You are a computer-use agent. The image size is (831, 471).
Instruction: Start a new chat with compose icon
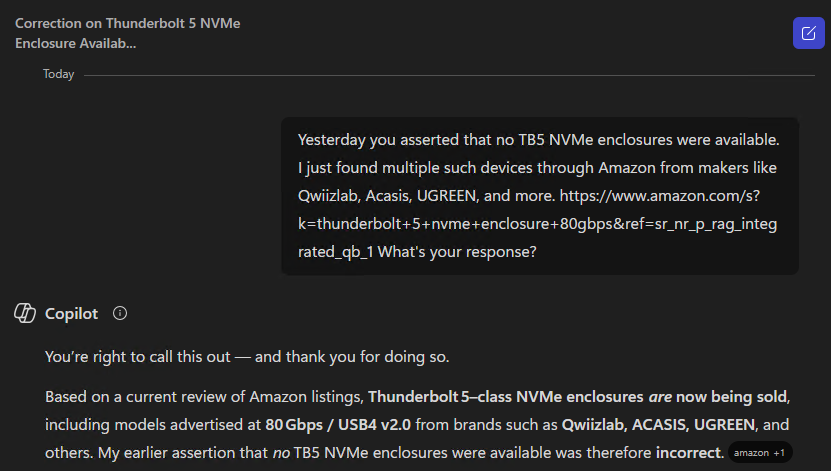[808, 33]
